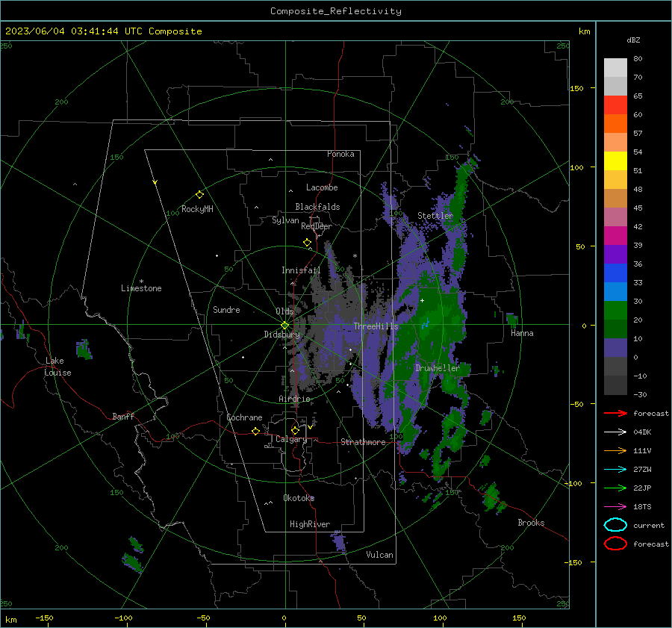
Task: Click the red forecast ellipse icon
Action: (615, 544)
